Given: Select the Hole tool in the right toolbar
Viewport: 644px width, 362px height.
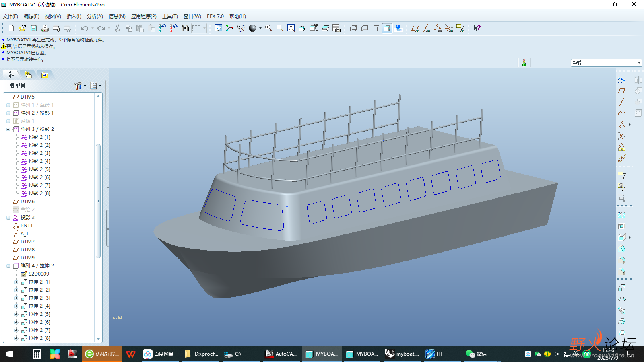Looking at the screenshot, I should pos(622,215).
